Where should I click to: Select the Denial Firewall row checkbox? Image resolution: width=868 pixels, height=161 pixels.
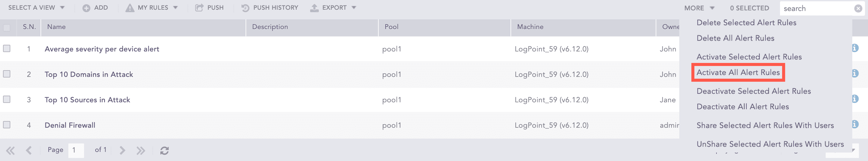tap(7, 125)
